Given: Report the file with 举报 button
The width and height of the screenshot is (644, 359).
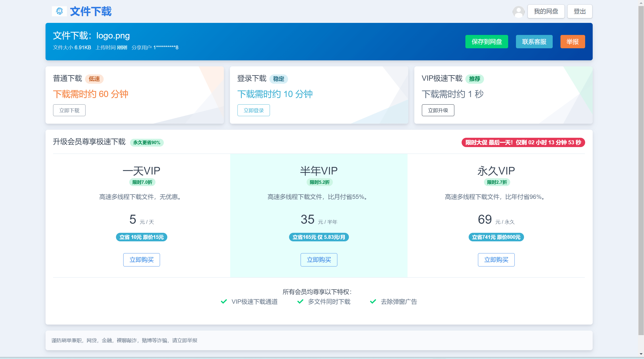Looking at the screenshot, I should tap(573, 41).
